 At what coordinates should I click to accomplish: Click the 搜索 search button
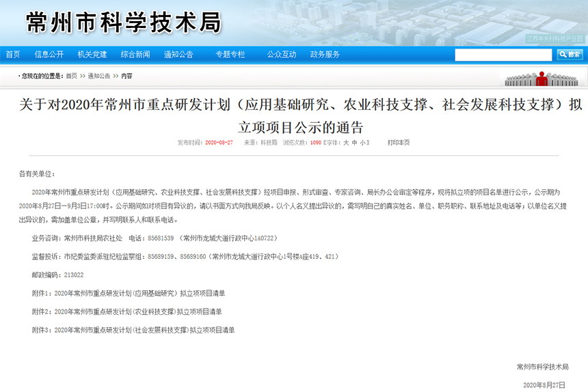[570, 55]
